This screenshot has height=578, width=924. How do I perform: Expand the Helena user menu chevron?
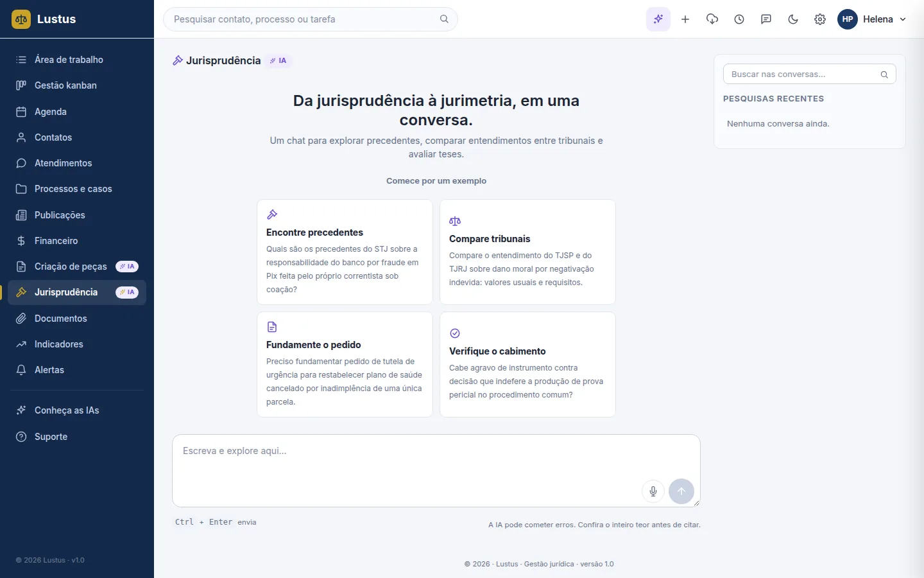click(x=903, y=19)
